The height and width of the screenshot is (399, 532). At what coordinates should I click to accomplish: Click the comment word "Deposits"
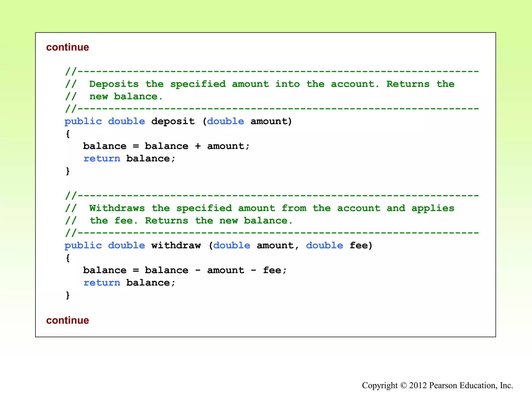click(x=114, y=84)
